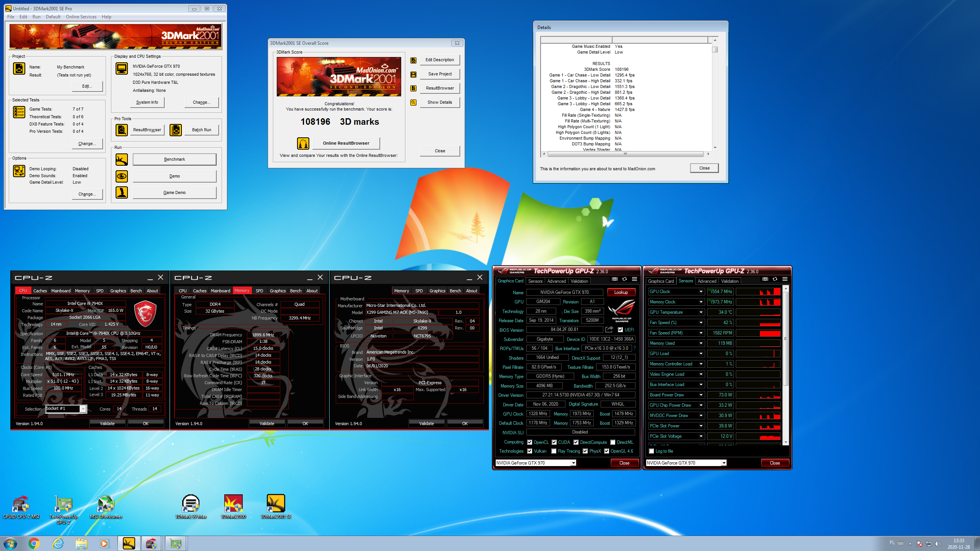Open MSI Afterburner desktop shortcut
Screen dimensions: 980x551
pos(106,507)
